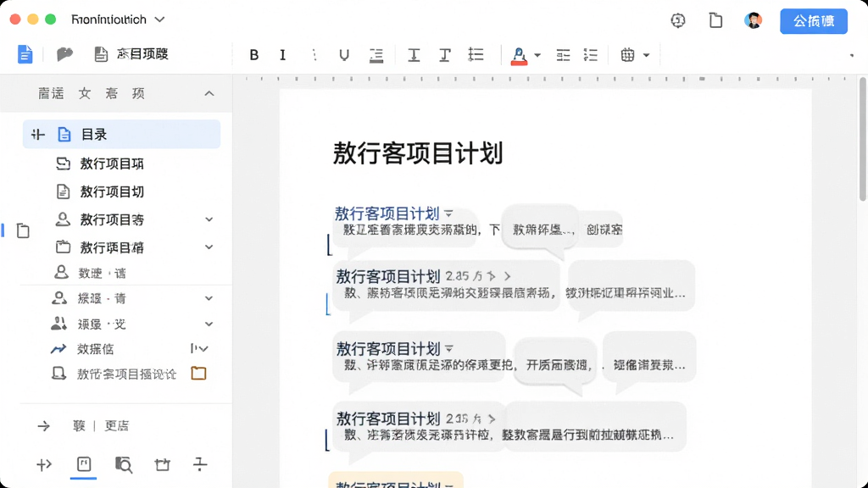The height and width of the screenshot is (488, 868).
Task: Click the add arrow icon in bottom bar
Action: click(x=44, y=465)
